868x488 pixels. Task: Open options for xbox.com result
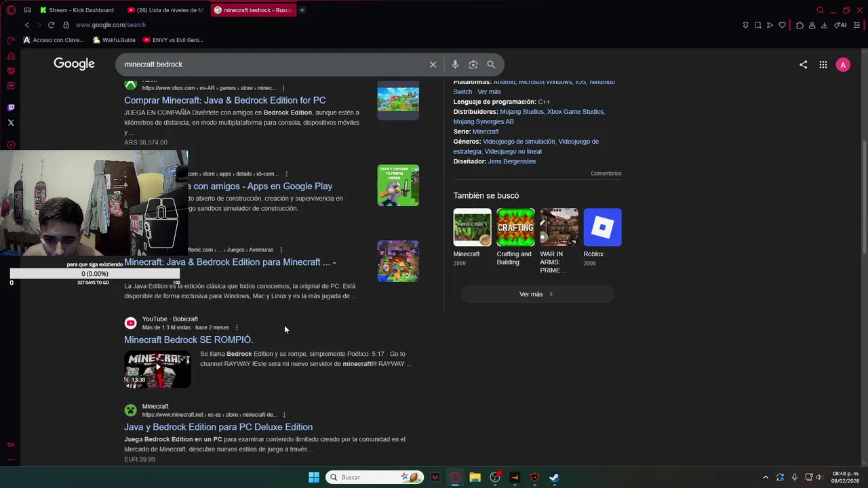click(x=283, y=88)
